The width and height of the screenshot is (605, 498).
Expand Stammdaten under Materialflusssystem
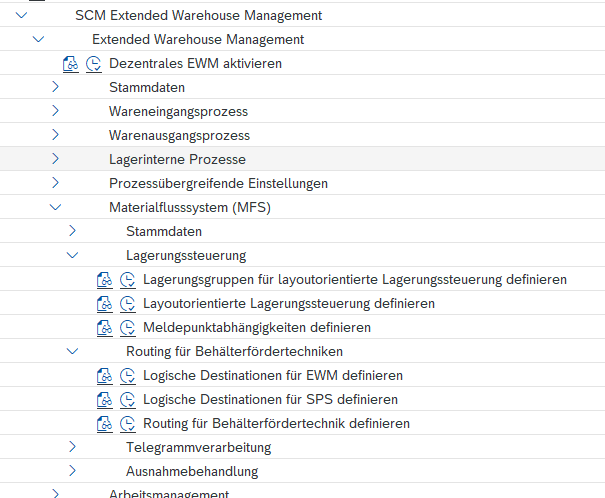click(73, 231)
